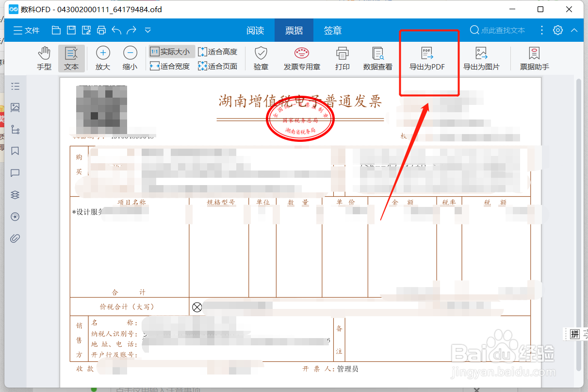Select the 手型 (hand) tool
The width and height of the screenshot is (588, 392).
[x=44, y=57]
